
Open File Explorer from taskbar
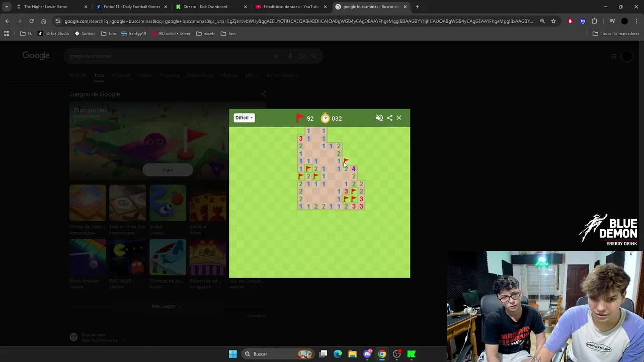pyautogui.click(x=352, y=354)
